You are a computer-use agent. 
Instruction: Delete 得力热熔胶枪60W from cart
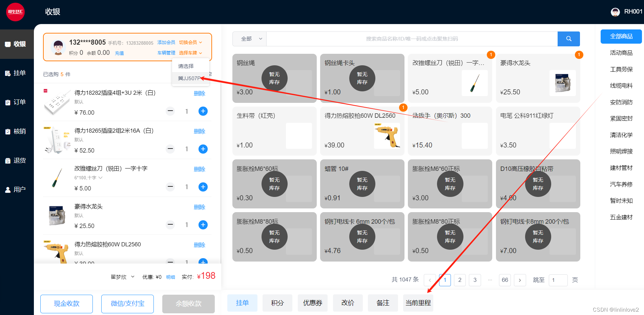[x=200, y=245]
